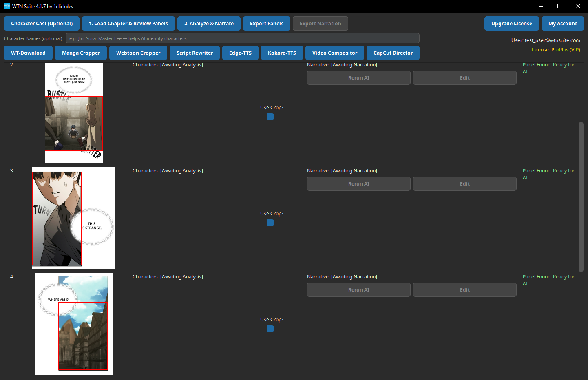Enable Use Crop for panel 2
This screenshot has width=588, height=380.
270,117
